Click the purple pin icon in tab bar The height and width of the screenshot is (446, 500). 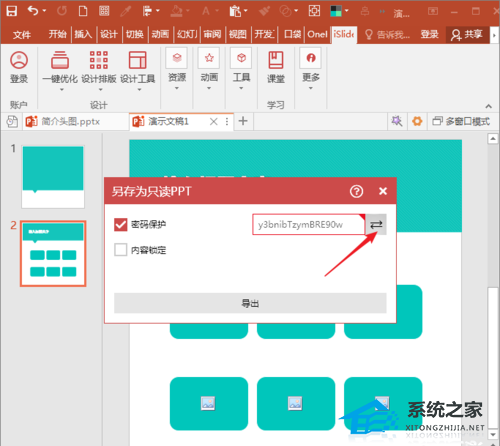click(397, 121)
